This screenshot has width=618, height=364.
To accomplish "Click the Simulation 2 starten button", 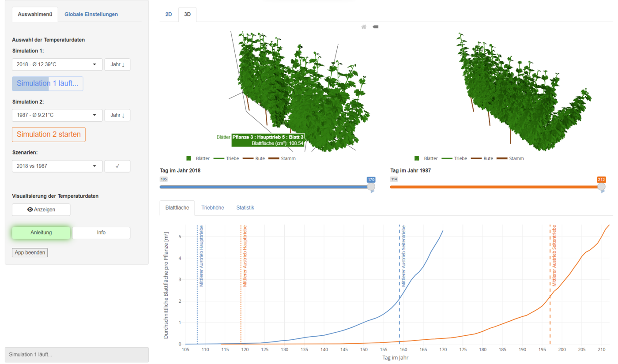I will 49,134.
